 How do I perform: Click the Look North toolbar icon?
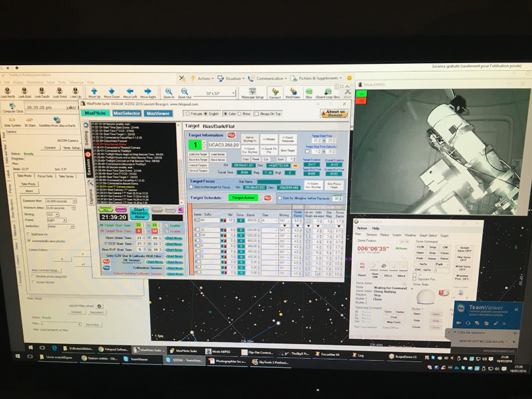7,90
